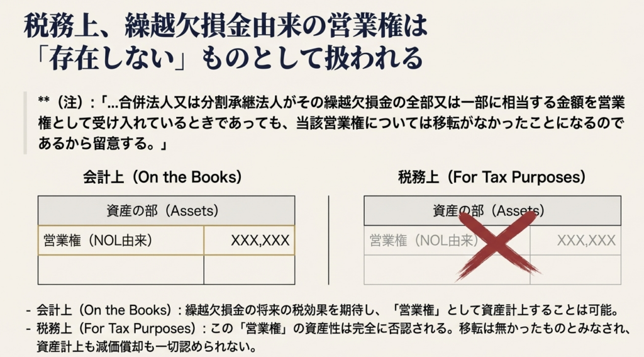644x357 pixels.
Task: Click the grayed-out XXX,XXX amount in right table
Action: (586, 240)
